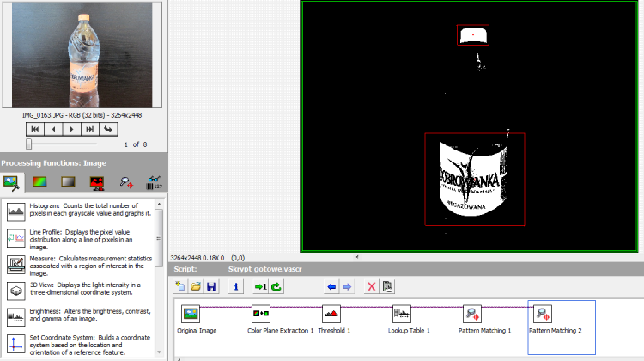Select the Measure function icon
Screen dimensions: 644x361
pyautogui.click(x=16, y=265)
